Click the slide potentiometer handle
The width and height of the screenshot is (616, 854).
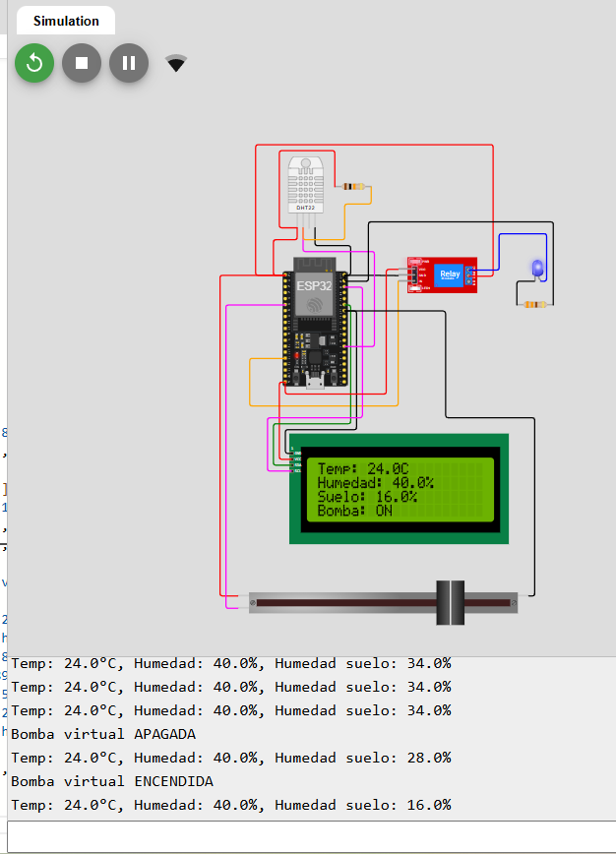tap(451, 602)
